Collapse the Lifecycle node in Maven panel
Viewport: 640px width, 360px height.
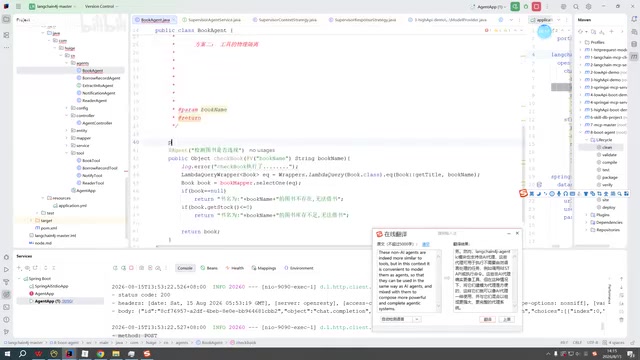(587, 140)
